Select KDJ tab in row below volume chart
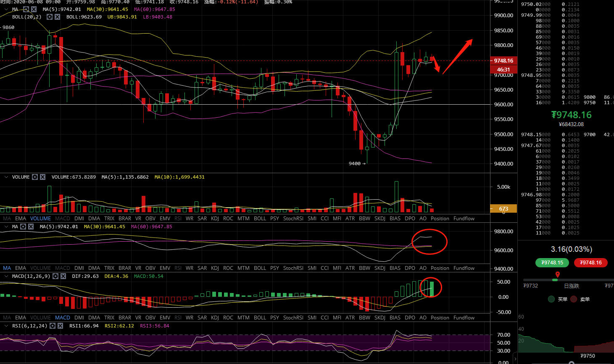 point(215,219)
